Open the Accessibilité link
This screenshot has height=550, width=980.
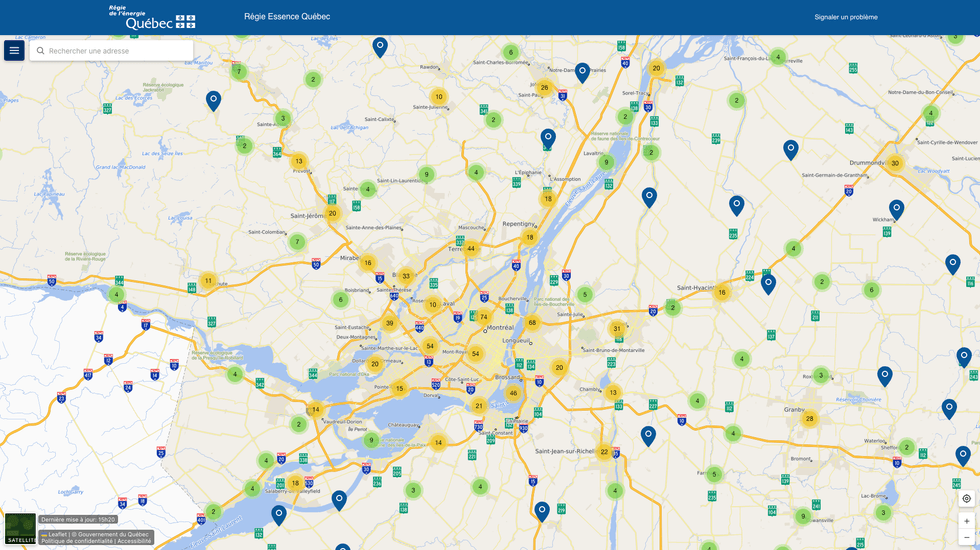pos(134,541)
